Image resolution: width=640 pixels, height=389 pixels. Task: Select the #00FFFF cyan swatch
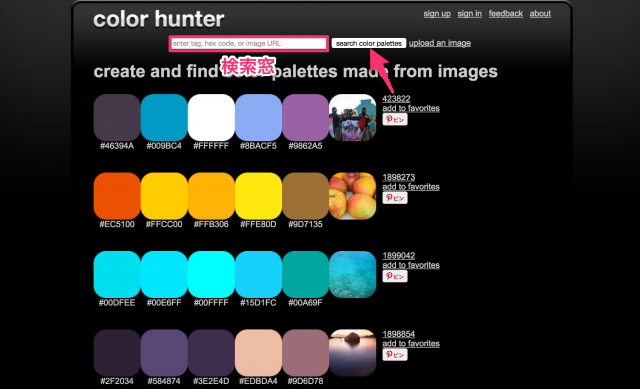click(211, 274)
